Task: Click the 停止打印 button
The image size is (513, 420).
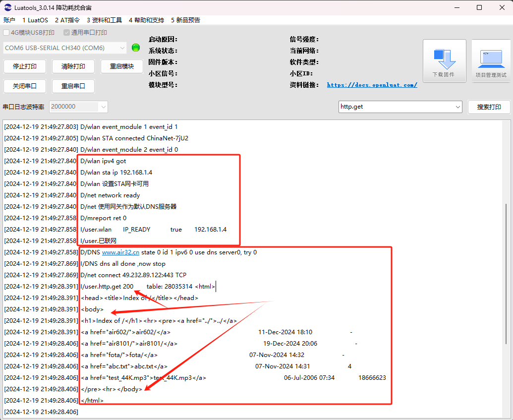Action: tap(25, 66)
